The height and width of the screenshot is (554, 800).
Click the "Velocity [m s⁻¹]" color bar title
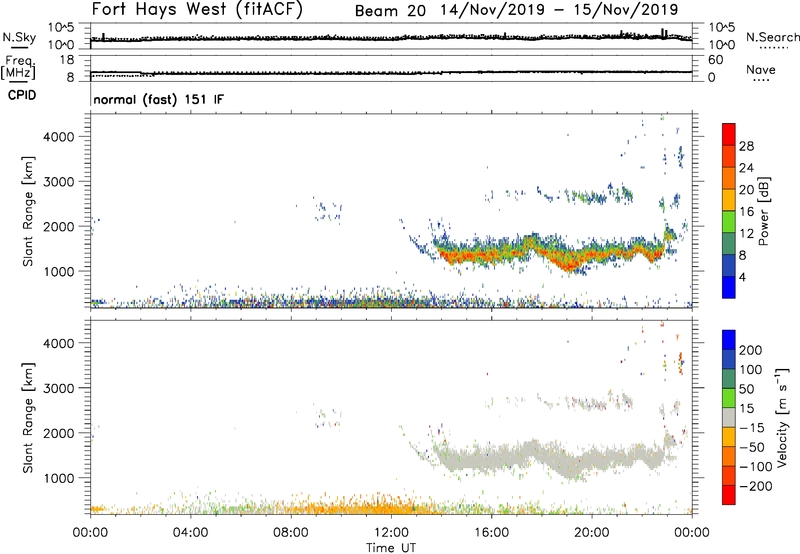click(x=782, y=418)
